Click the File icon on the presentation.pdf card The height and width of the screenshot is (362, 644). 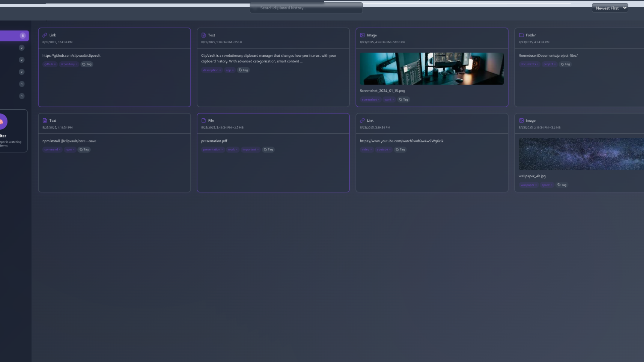click(203, 121)
